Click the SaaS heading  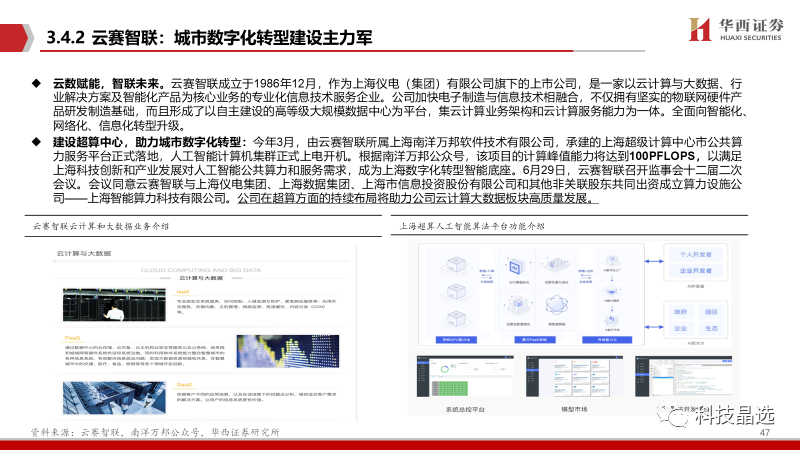click(184, 385)
